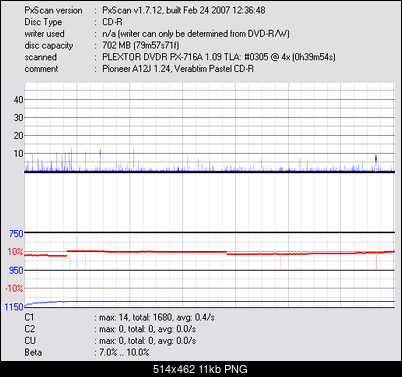This screenshot has height=377, width=402.
Task: Click the C1 row label
Action: pos(29,317)
